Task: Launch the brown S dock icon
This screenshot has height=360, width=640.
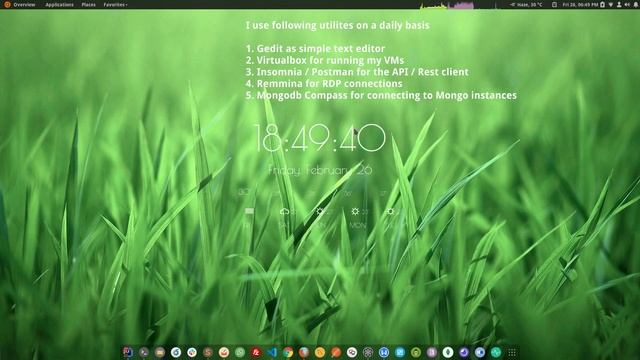Action: click(208, 352)
